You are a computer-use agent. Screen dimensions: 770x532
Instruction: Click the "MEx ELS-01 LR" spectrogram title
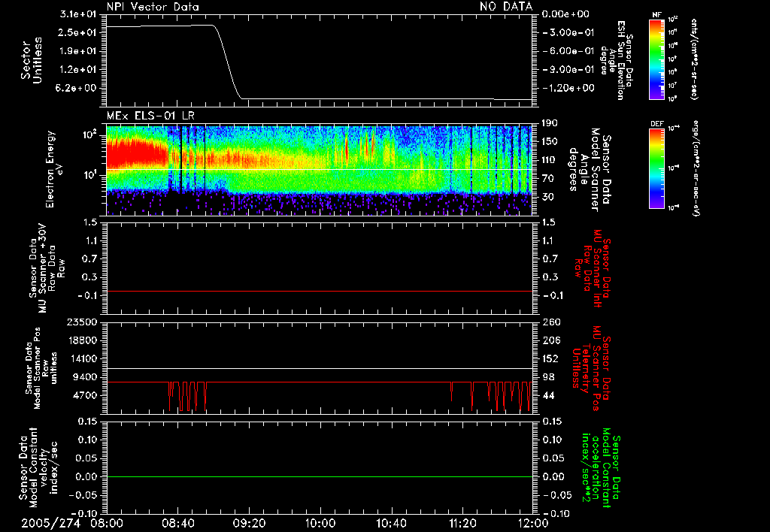[150, 116]
